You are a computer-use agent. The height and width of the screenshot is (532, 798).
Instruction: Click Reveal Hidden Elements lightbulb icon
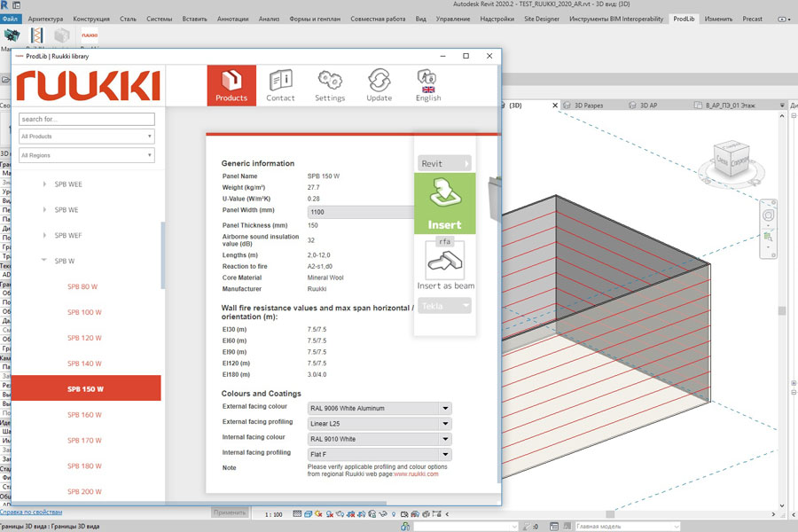click(x=394, y=514)
